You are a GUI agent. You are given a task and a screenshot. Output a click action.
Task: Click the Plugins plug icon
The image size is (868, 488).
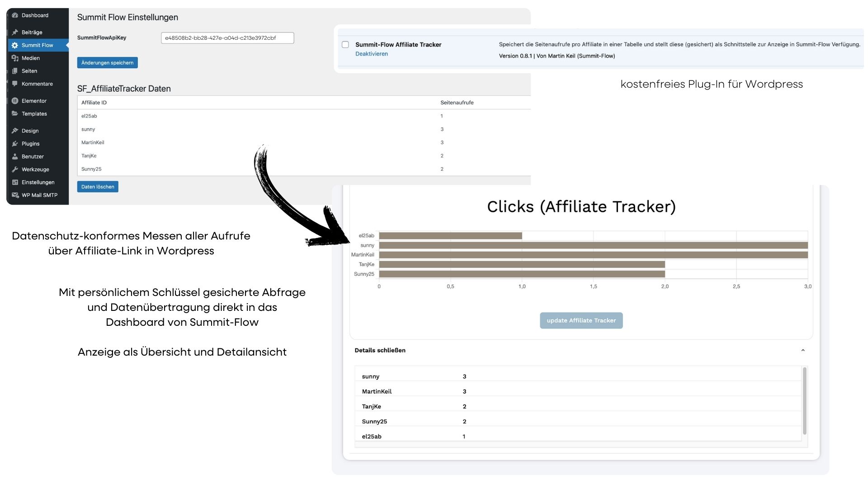[x=15, y=144]
